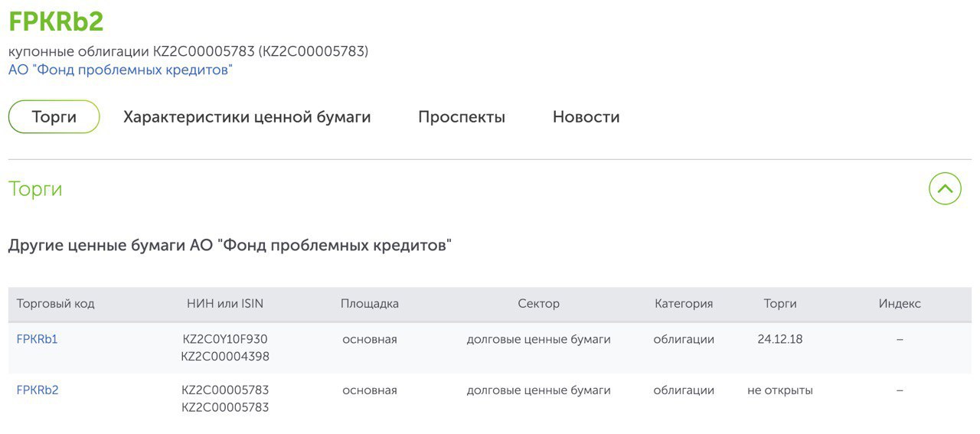Click the 24.12.18 trading date cell
Viewport: 980px width, 434px height.
[780, 339]
